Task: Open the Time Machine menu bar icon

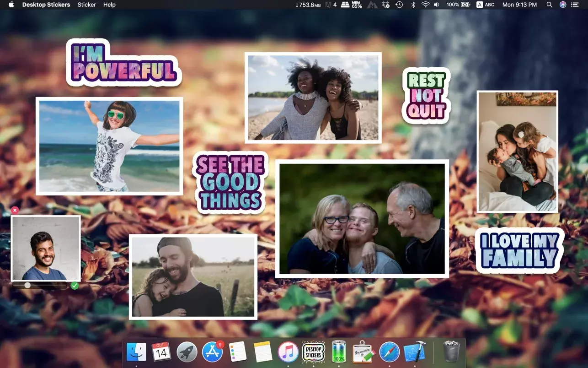Action: (x=399, y=5)
